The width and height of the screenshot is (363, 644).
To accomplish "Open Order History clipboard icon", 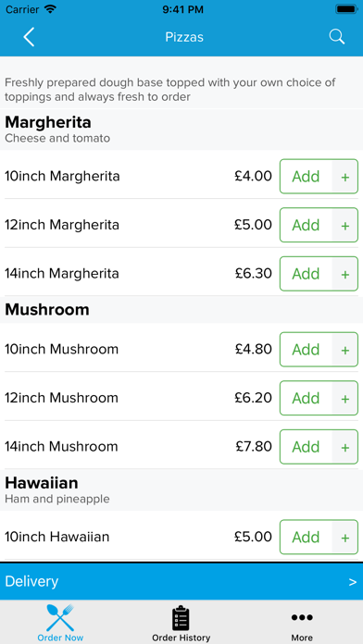I will pos(181,618).
